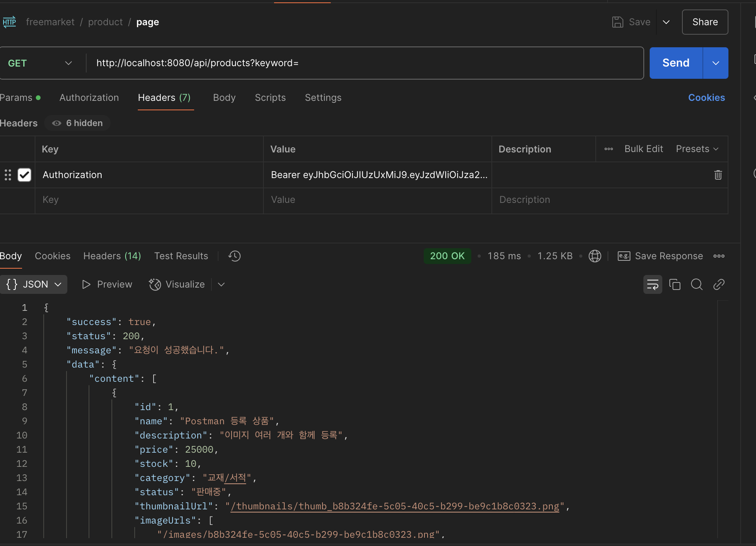Expand the Presets dropdown

coord(697,149)
